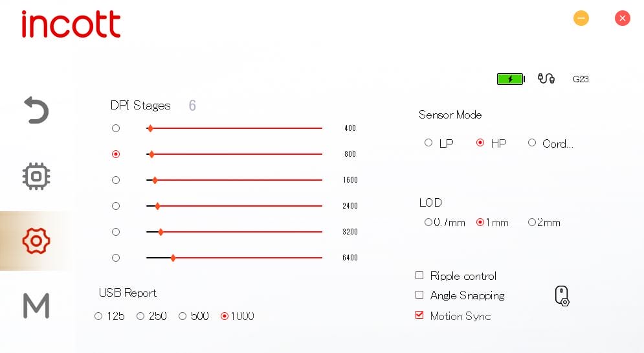Screen dimensions: 644x353
Task: Select the Cord sensor mode option
Action: [532, 143]
